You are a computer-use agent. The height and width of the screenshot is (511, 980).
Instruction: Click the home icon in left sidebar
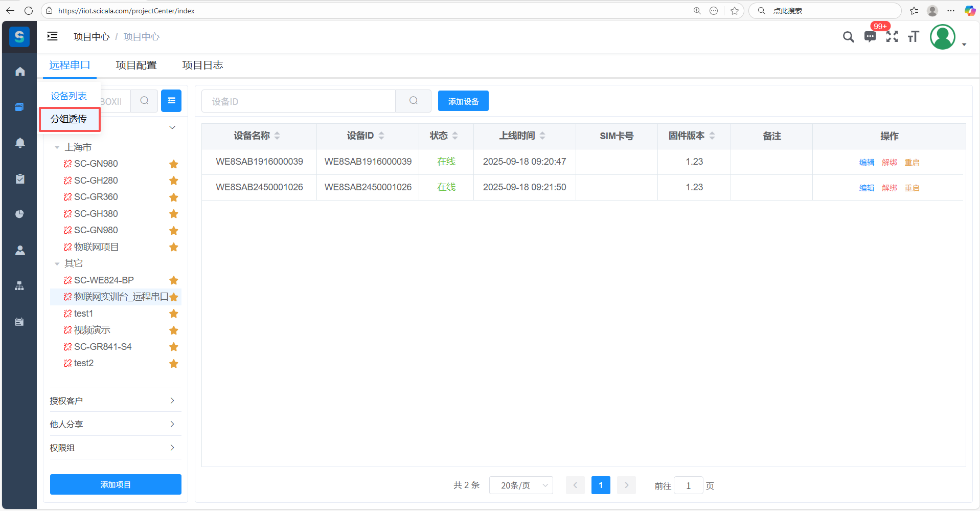click(x=20, y=72)
